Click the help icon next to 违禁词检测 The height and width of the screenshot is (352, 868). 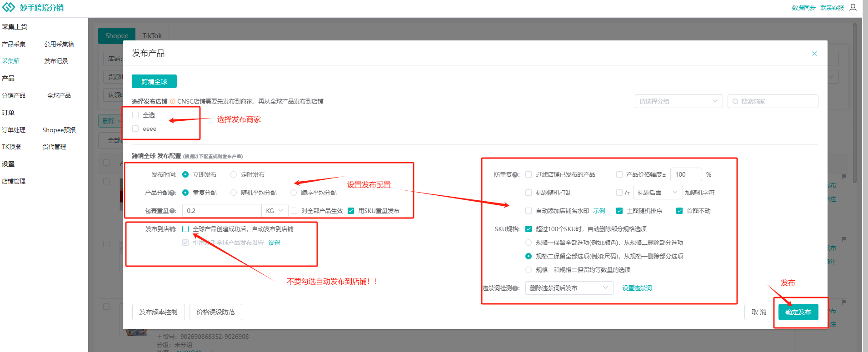coord(515,288)
